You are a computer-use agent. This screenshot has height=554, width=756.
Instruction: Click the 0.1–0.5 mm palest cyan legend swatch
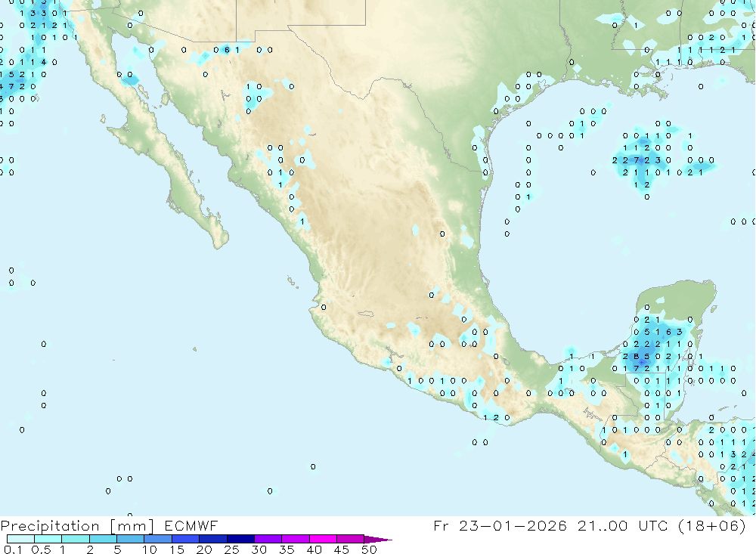20,539
